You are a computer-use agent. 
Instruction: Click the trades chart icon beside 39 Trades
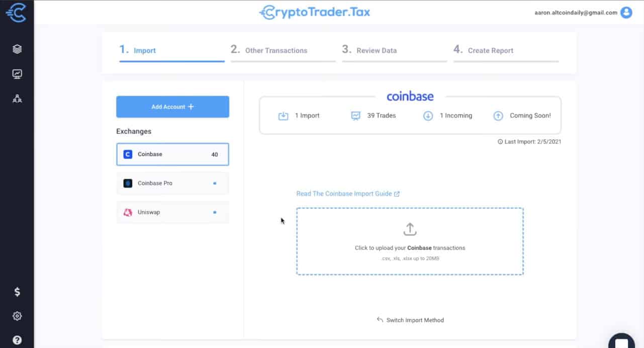pyautogui.click(x=356, y=116)
